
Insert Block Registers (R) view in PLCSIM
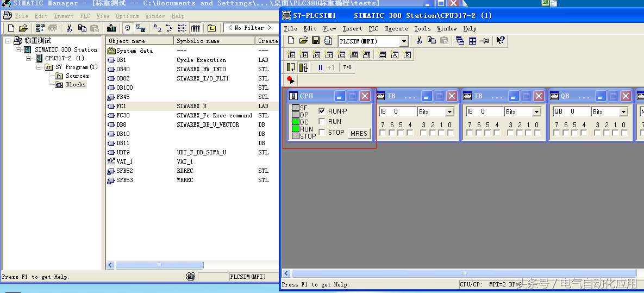[407, 54]
